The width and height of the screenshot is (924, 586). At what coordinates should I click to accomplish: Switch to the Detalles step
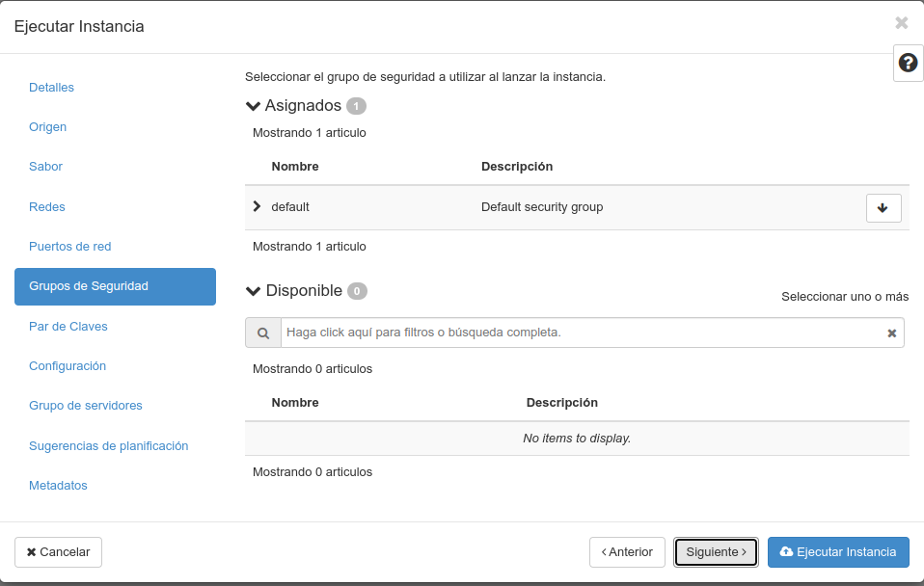click(x=51, y=88)
